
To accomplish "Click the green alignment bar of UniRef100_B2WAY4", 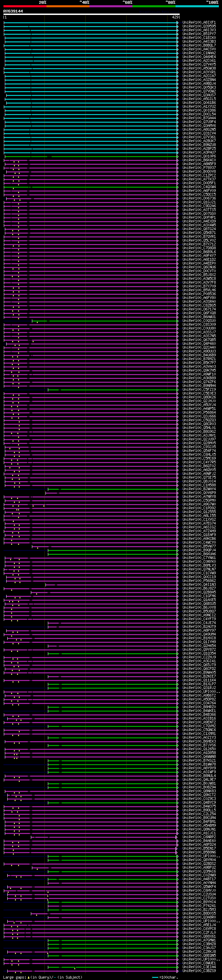I will point(113,489).
